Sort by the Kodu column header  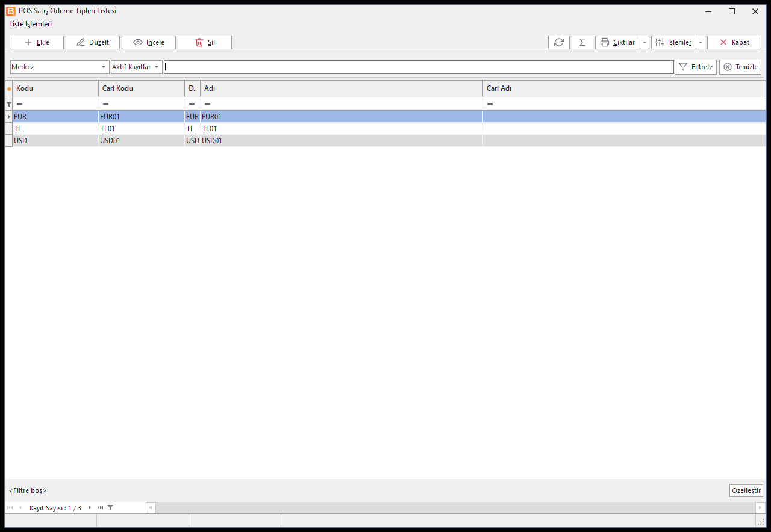55,88
